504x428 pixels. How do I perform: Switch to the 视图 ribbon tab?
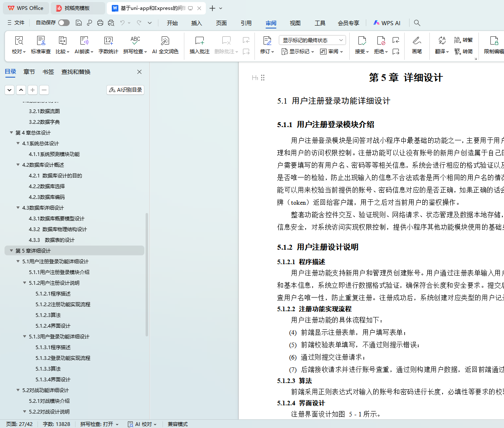pos(295,23)
